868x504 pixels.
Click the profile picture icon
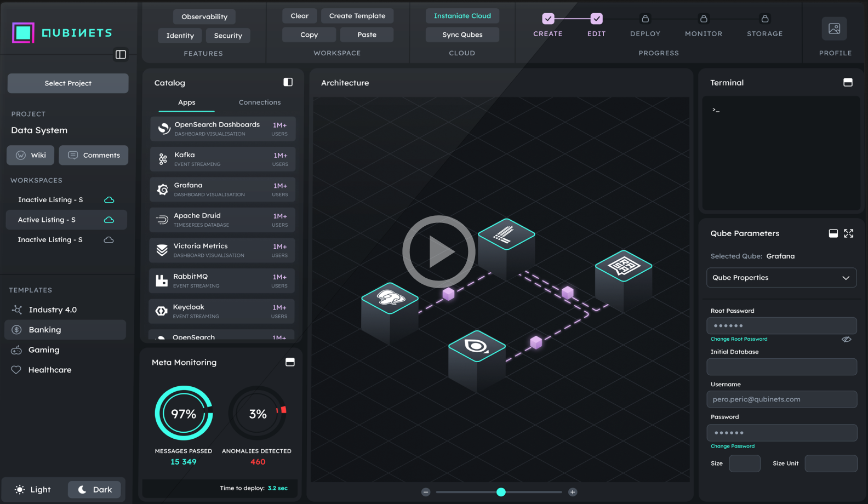[x=834, y=28]
